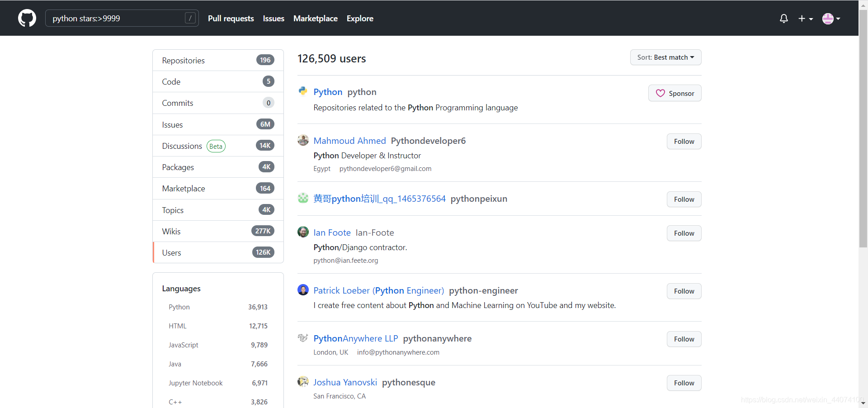
Task: Follow Mahmoud Ahmed
Action: pyautogui.click(x=684, y=141)
